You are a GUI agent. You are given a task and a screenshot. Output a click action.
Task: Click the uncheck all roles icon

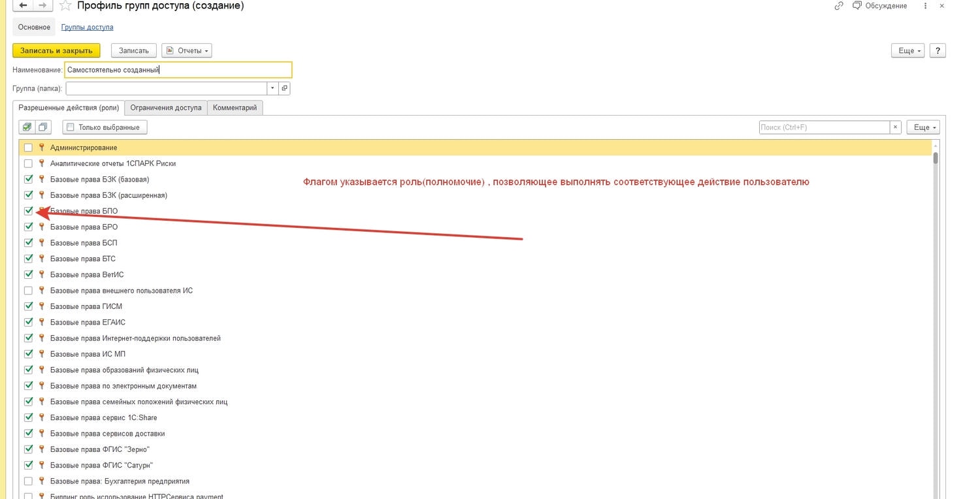coord(43,127)
